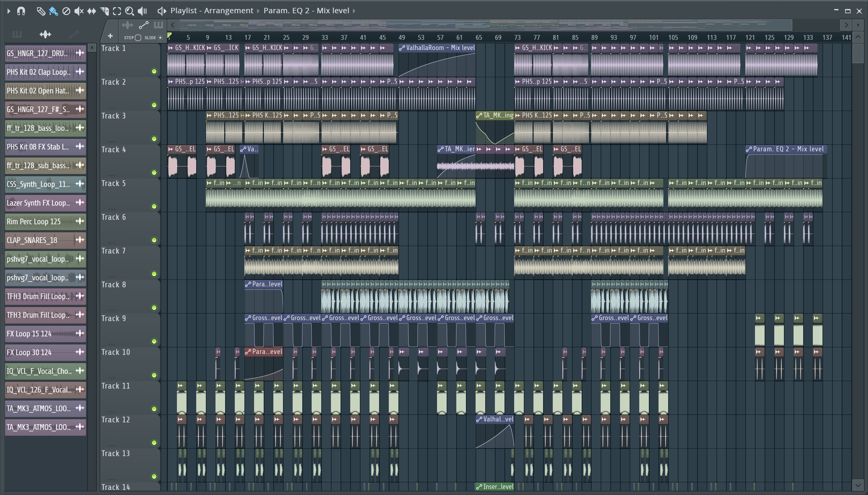
Task: Click waveform icon of IQ_VCL_F_Vocal_Cho..
Action: point(80,371)
